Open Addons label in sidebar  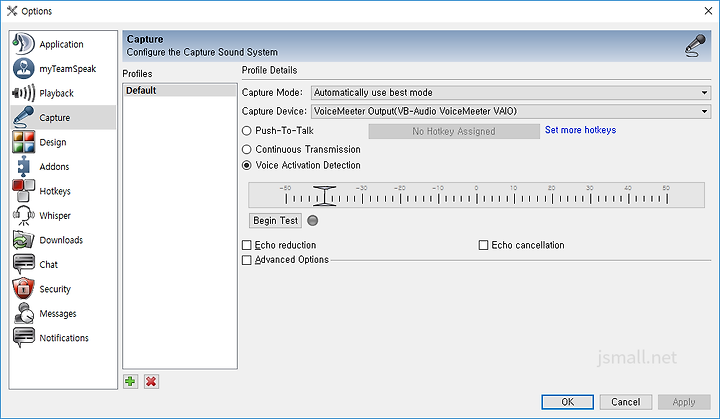coord(54,167)
